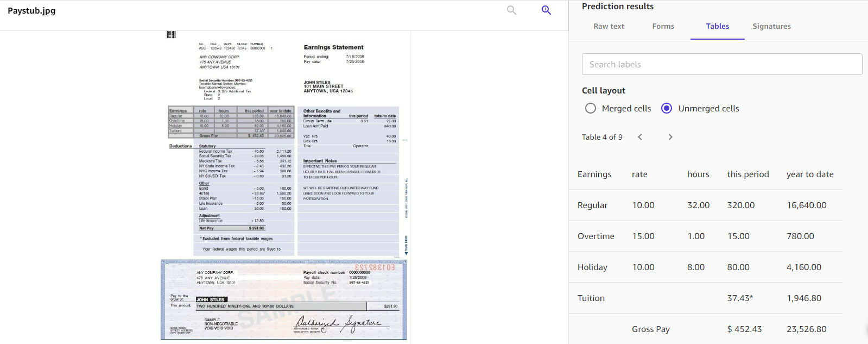Click the '16,640.00' table cell
This screenshot has height=344, width=868.
[x=806, y=205]
